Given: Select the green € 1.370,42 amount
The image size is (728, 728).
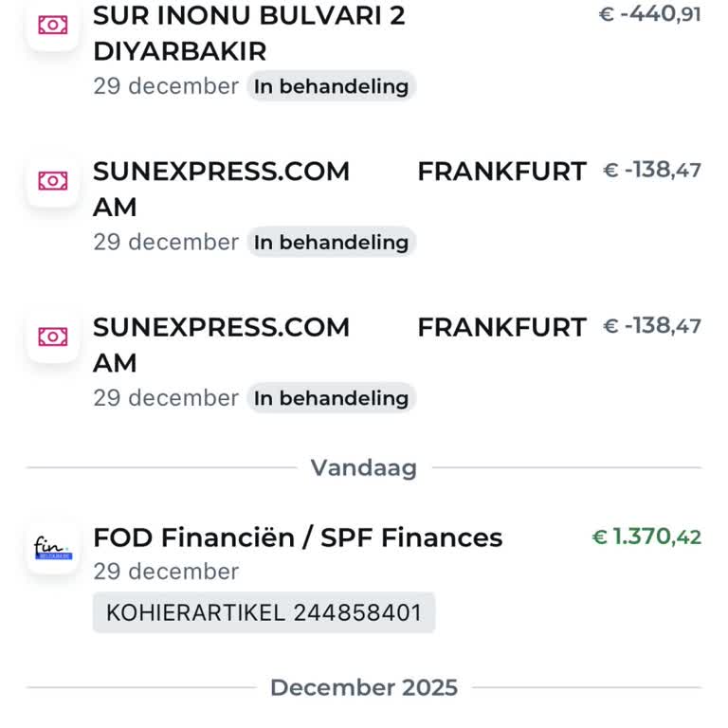Looking at the screenshot, I should coord(646,537).
